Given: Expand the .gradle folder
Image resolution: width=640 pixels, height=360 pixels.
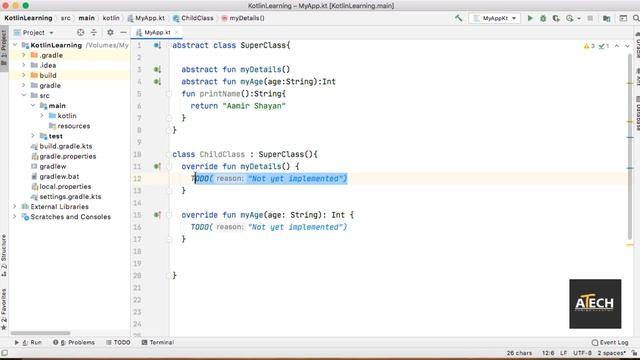Looking at the screenshot, I should tap(24, 55).
